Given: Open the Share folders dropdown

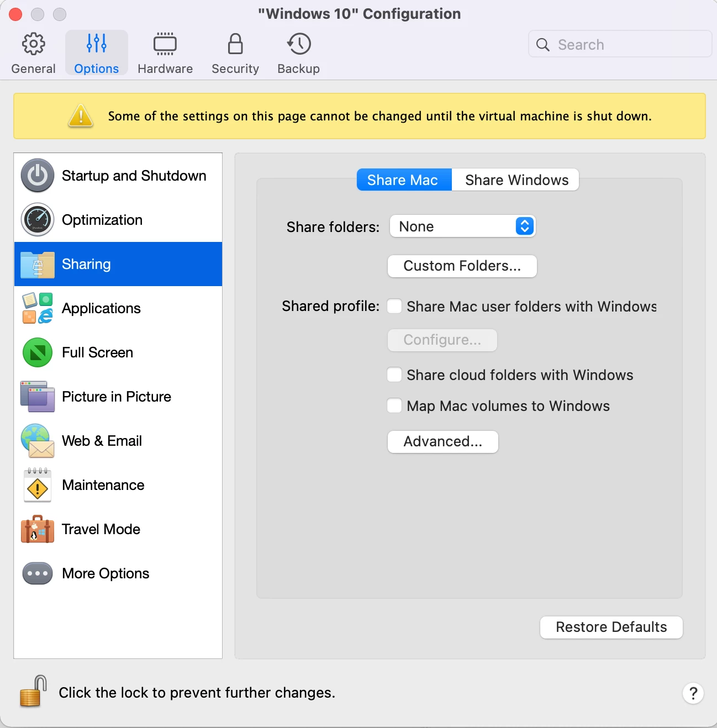Looking at the screenshot, I should [463, 226].
